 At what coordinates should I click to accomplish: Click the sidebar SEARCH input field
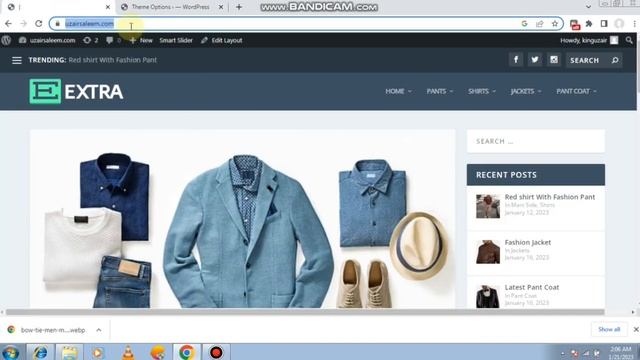click(536, 141)
